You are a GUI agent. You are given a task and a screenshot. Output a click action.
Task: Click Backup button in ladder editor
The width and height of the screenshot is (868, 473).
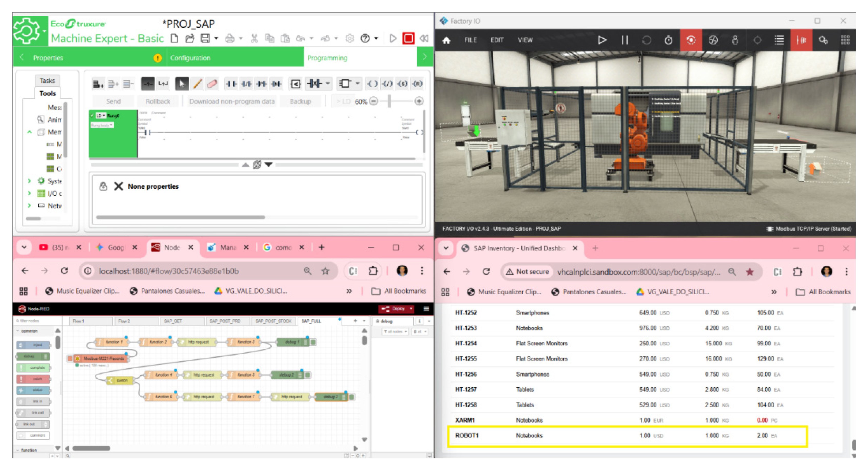tap(300, 101)
